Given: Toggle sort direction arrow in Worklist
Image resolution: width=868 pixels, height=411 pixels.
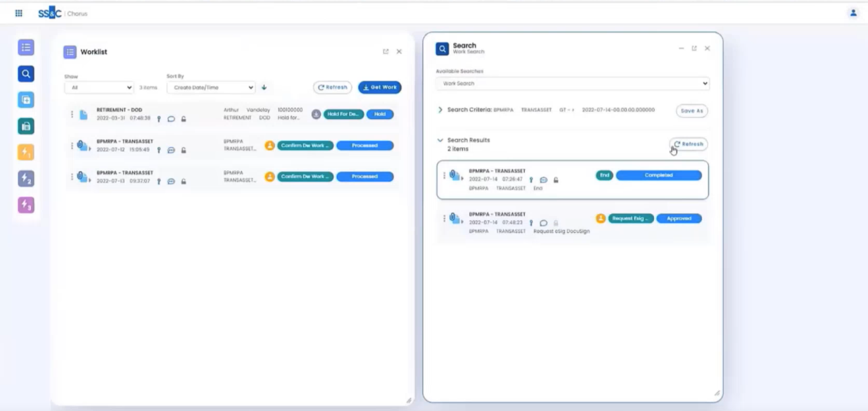Looking at the screenshot, I should pyautogui.click(x=264, y=88).
